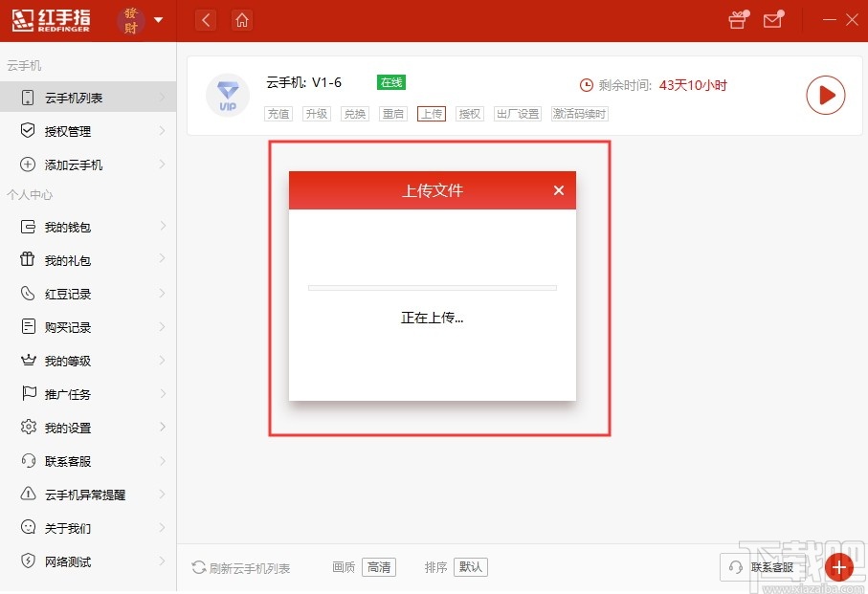This screenshot has width=868, height=594.
Task: Click the 充值 recharge button
Action: coord(278,113)
